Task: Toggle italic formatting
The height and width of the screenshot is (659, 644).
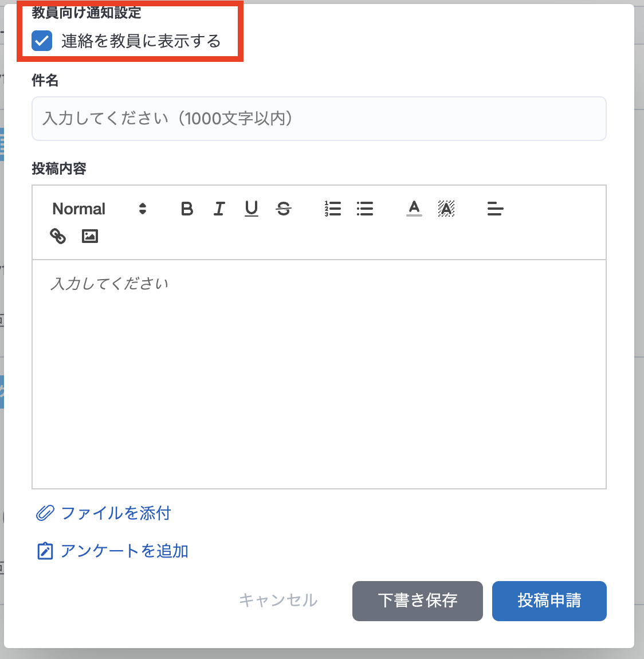Action: (219, 209)
